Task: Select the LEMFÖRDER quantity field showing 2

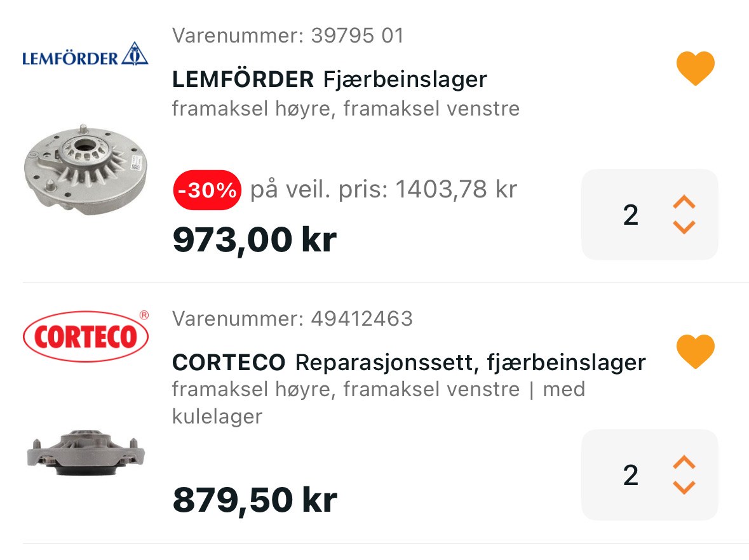Action: [x=630, y=215]
